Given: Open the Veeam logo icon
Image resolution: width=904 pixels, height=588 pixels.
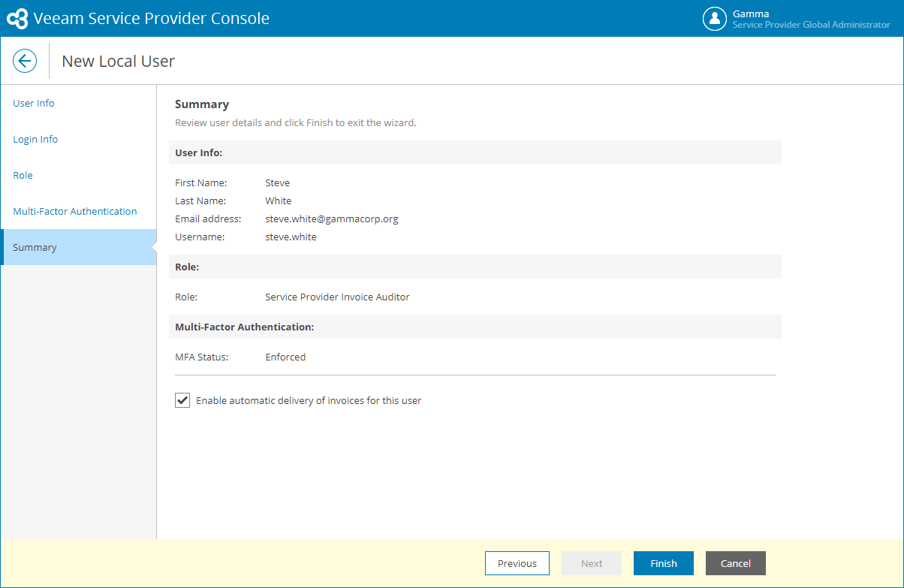Looking at the screenshot, I should click(x=17, y=19).
